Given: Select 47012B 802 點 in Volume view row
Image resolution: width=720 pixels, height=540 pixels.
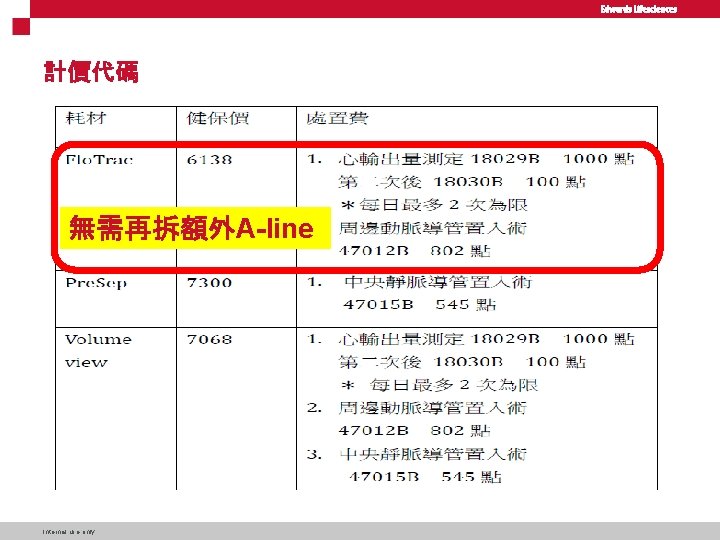Looking at the screenshot, I should click(x=415, y=431).
